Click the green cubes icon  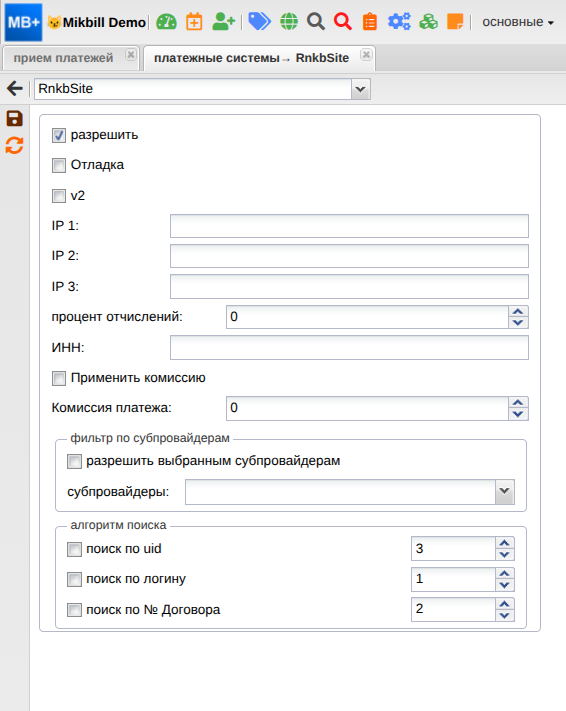429,21
